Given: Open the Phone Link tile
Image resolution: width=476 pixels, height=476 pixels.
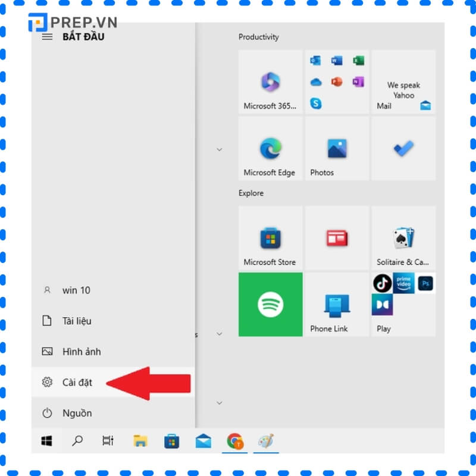Looking at the screenshot, I should 337,305.
